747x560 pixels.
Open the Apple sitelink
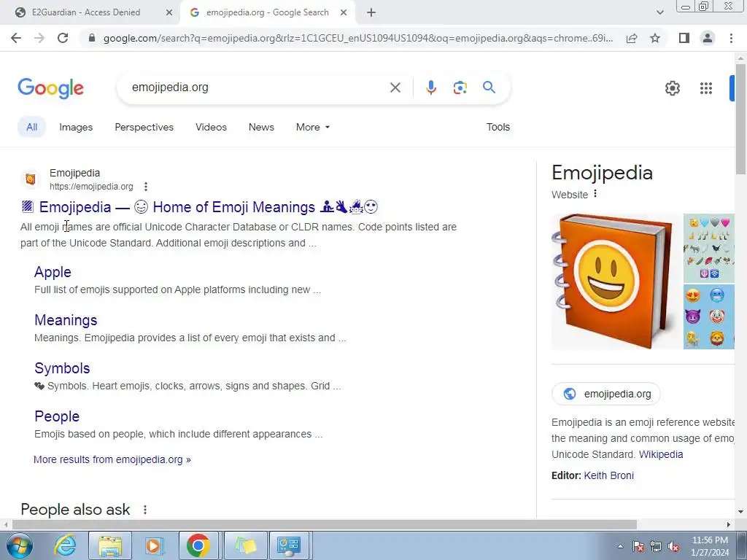pos(53,272)
